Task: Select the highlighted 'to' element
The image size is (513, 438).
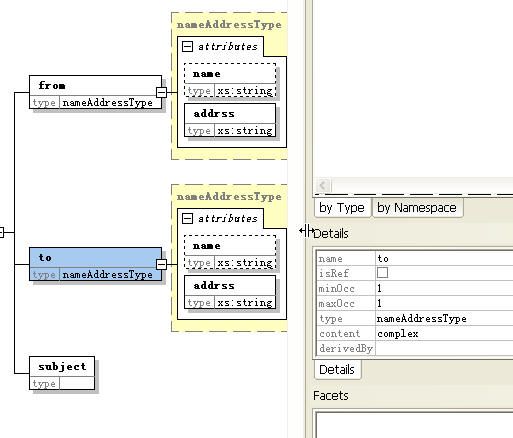Action: [95, 264]
